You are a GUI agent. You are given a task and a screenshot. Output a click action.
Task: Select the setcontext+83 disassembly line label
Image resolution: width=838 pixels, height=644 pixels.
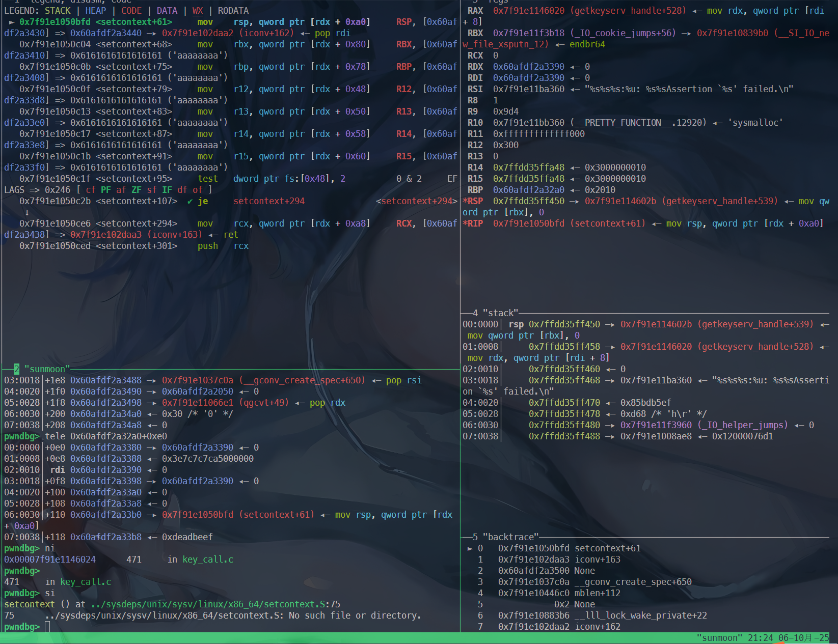134,111
